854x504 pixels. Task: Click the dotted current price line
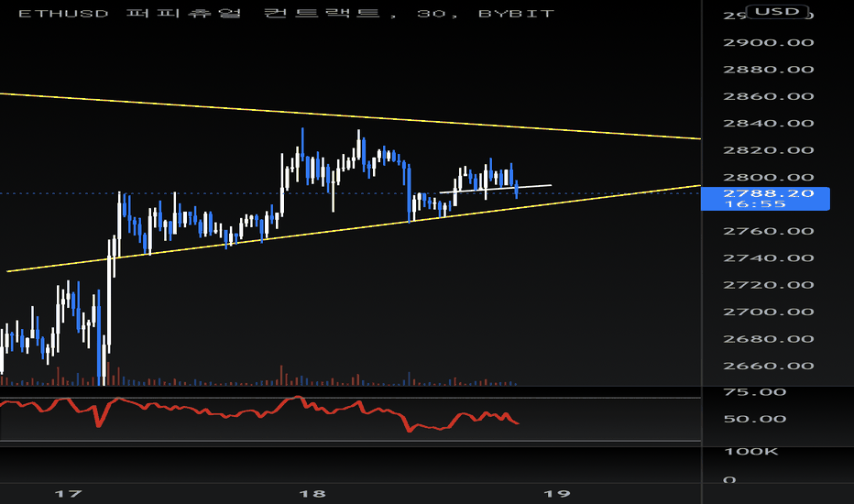click(x=350, y=193)
